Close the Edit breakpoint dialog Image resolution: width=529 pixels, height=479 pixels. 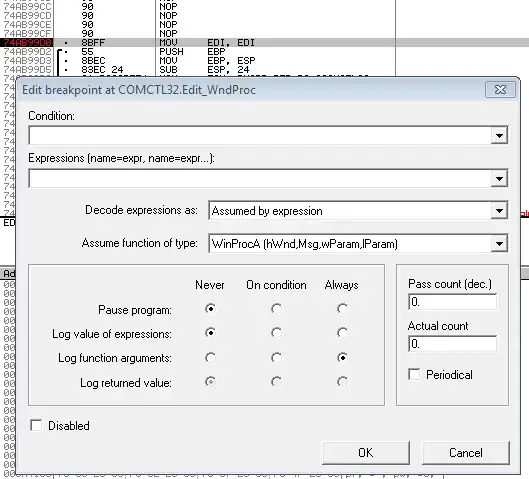click(x=500, y=90)
